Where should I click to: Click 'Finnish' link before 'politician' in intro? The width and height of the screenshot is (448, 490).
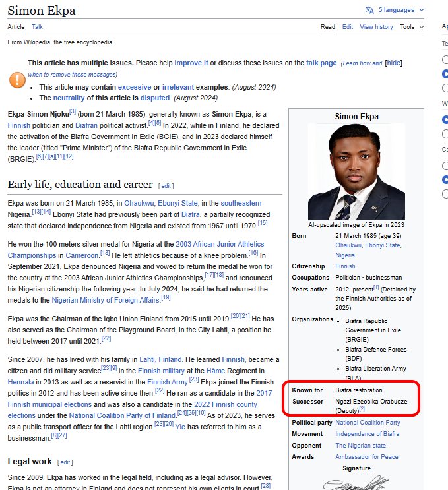click(x=18, y=125)
